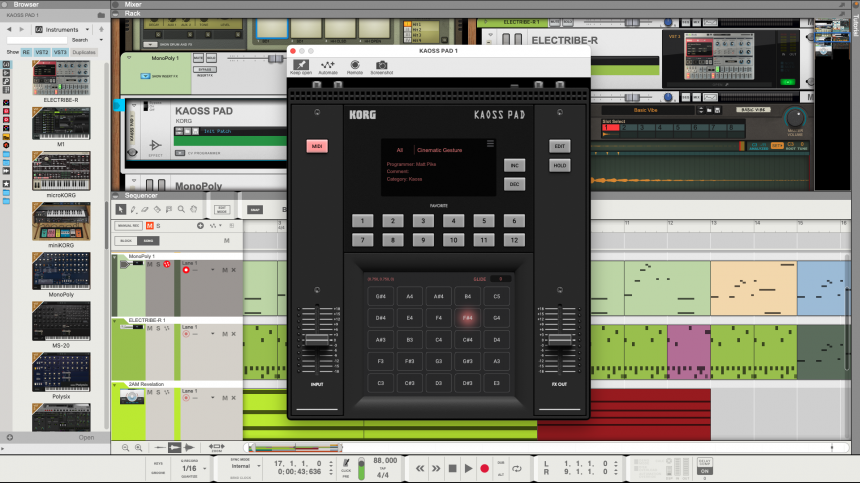Toggle the Loop button in transport
860x483 pixels.
pos(517,468)
